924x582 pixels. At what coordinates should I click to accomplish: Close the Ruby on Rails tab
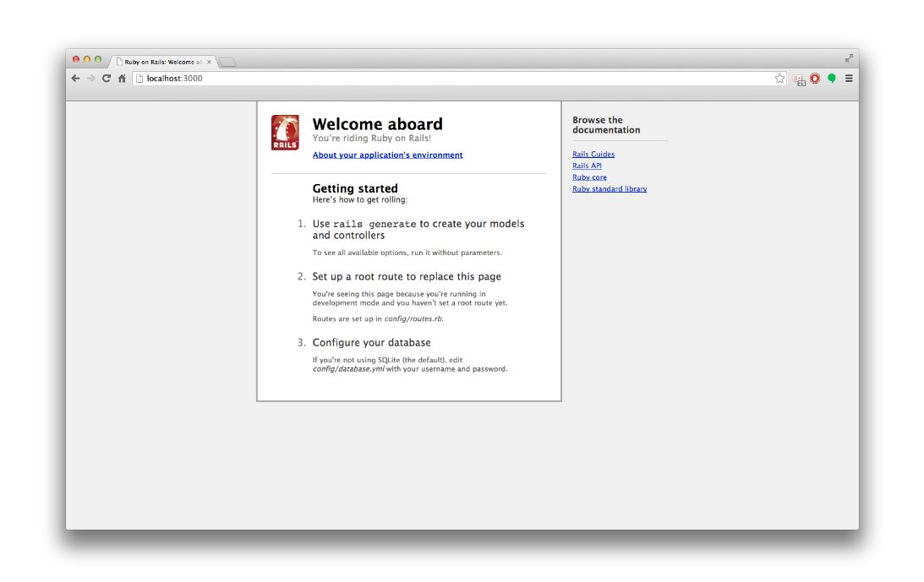coord(209,62)
